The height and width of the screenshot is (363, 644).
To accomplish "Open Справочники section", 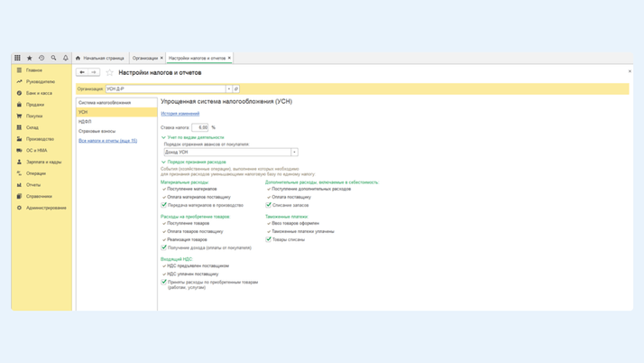I will click(x=39, y=197).
